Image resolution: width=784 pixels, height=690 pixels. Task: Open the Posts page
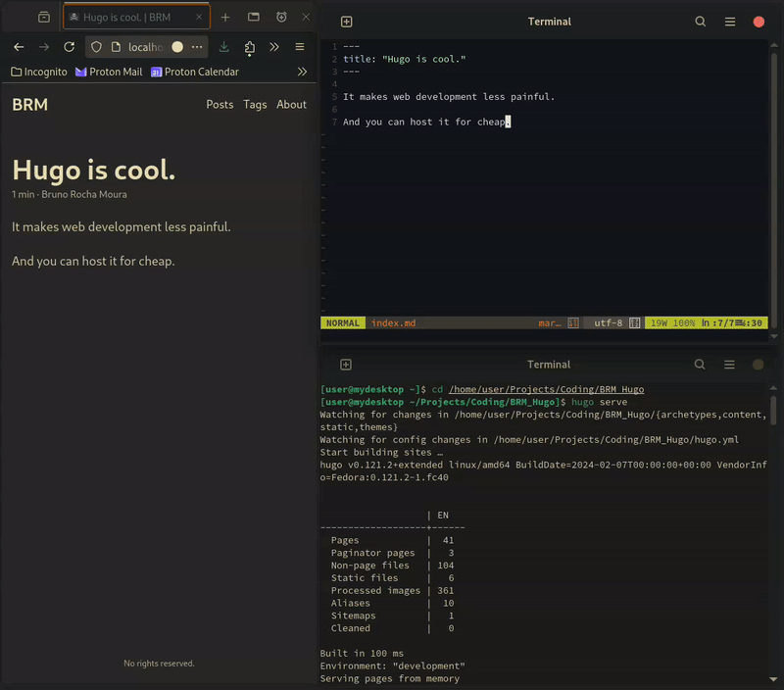coord(220,105)
